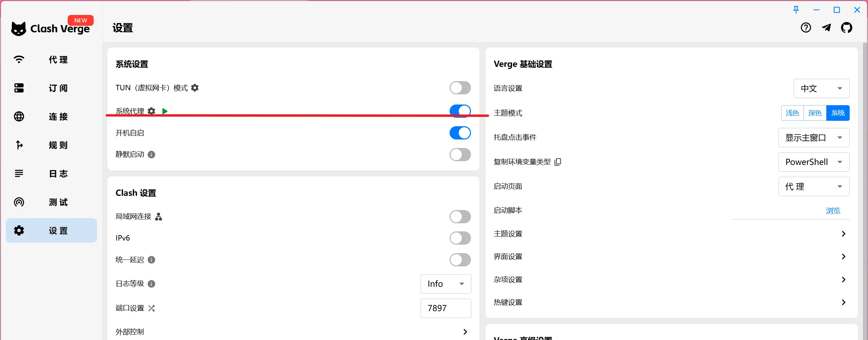Go to the 代理 sidebar page
This screenshot has width=868, height=340.
52,60
